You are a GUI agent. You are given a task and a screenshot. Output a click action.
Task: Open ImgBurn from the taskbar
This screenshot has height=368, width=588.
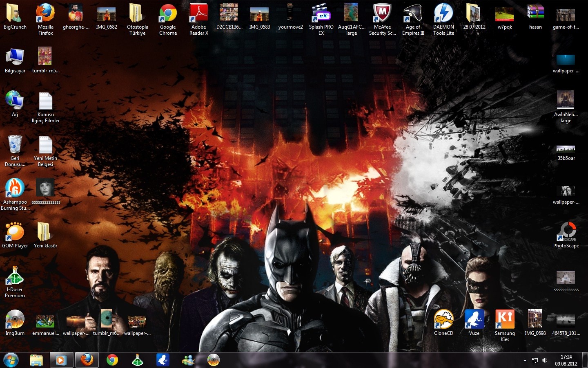click(x=214, y=360)
